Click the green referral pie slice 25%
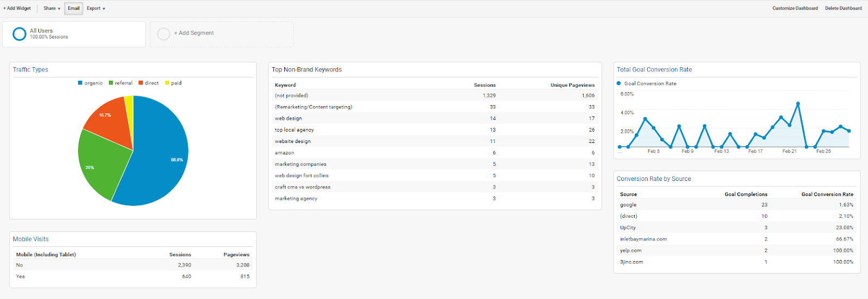This screenshot has width=868, height=299. [x=100, y=165]
